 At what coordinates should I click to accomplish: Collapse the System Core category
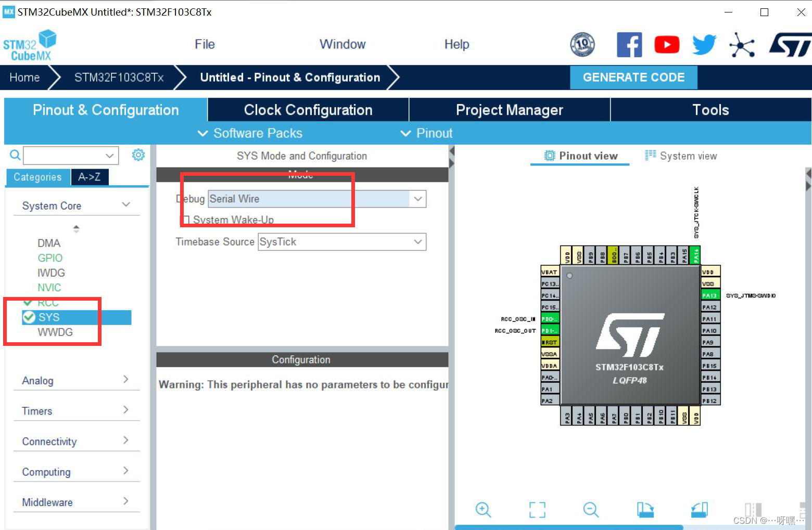point(76,205)
